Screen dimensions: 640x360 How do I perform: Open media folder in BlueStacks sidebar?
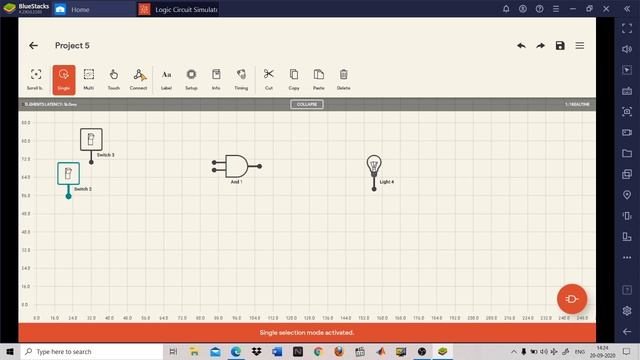coord(627,153)
